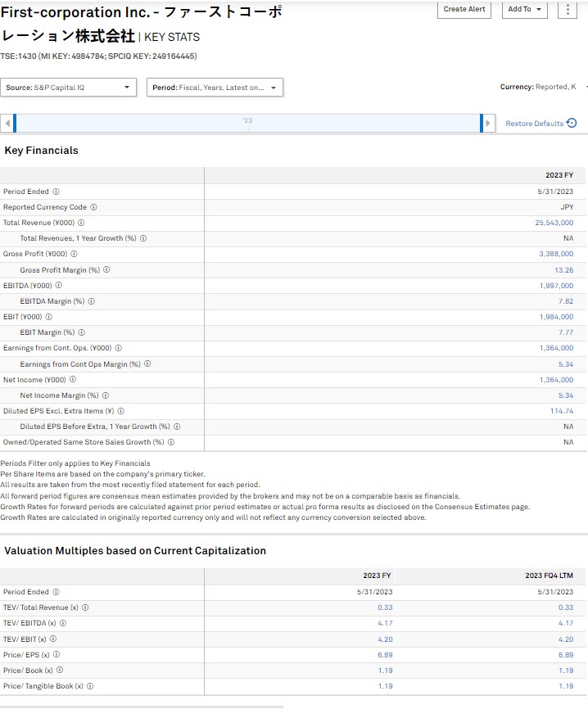Click info icon beside Period Ended in Valuation Multiples

click(56, 592)
